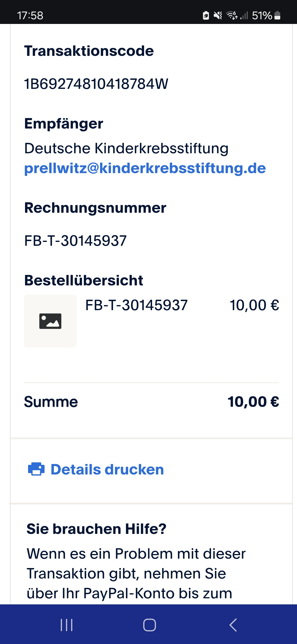This screenshot has height=644, width=297.
Task: Tap the battery icon next to 51%
Action: [x=277, y=15]
